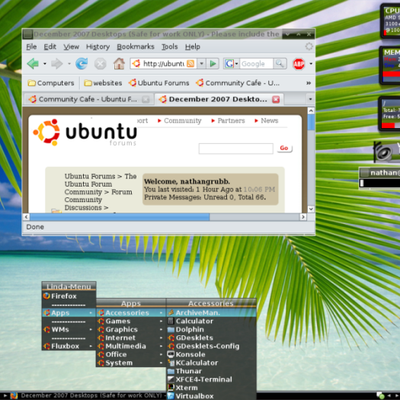Launch XFCE4-Terminal from Accessories menu
The image size is (400, 400).
pos(211,379)
